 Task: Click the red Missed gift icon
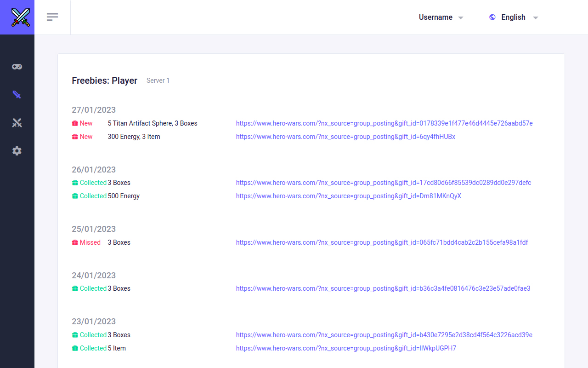coord(75,242)
